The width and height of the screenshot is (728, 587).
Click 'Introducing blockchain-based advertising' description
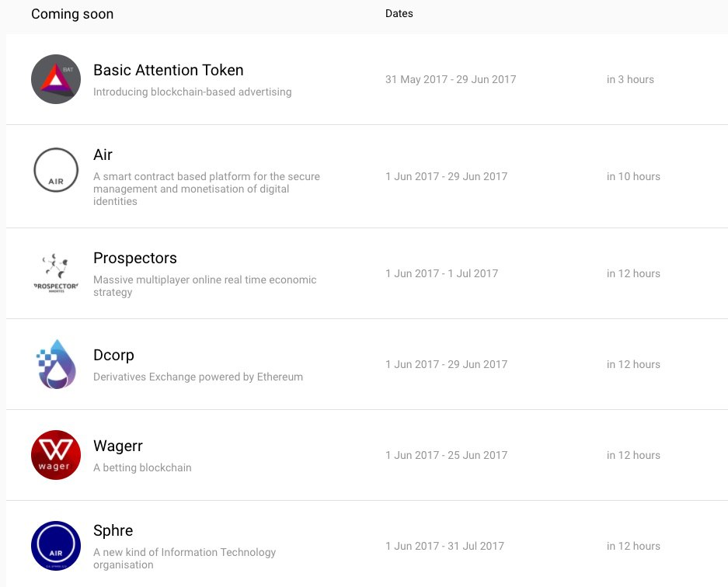coord(192,92)
